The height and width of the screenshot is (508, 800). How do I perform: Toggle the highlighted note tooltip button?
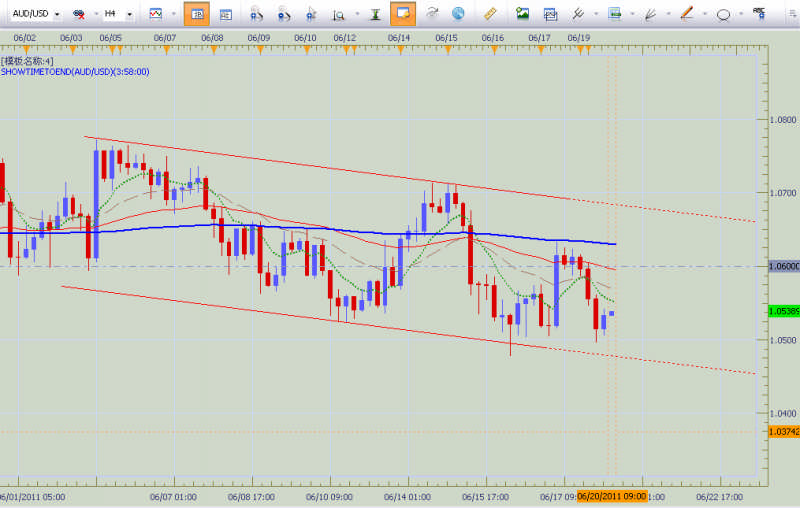click(x=403, y=14)
